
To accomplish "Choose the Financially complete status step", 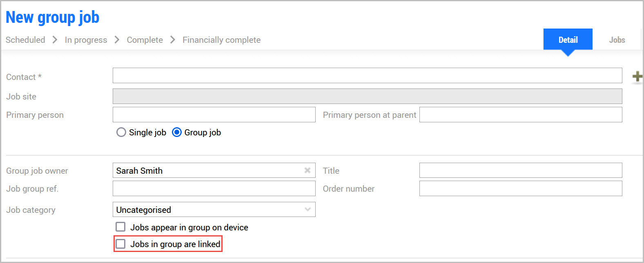I will 221,40.
